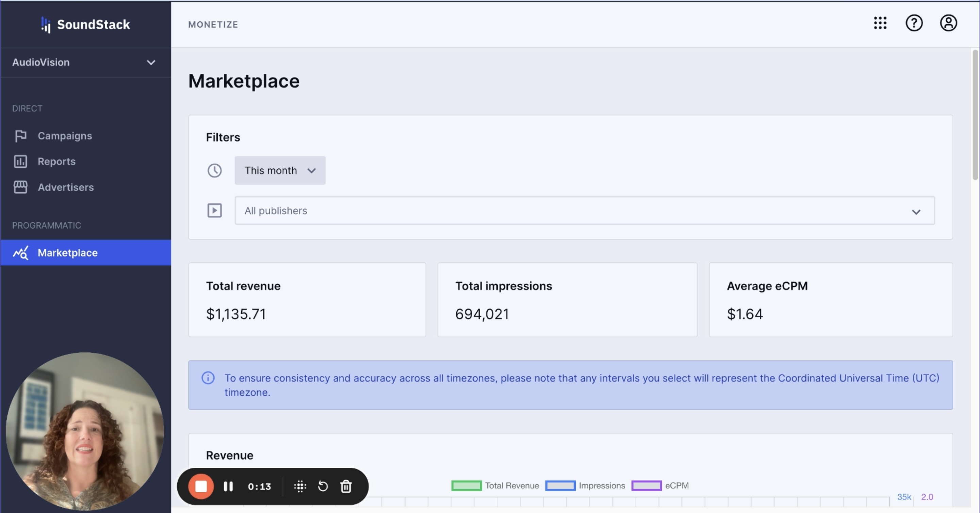980x513 pixels.
Task: Go to Campaigns in sidebar
Action: pos(65,136)
